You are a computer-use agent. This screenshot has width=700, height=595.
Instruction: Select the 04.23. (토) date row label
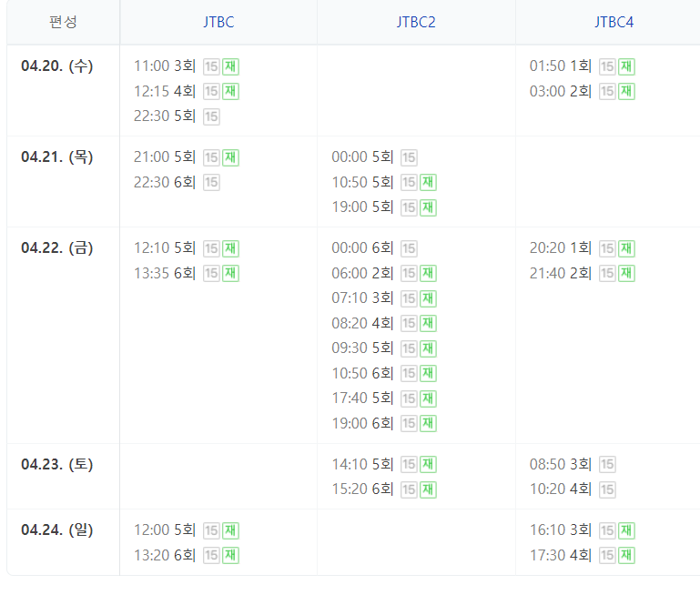[x=57, y=464]
